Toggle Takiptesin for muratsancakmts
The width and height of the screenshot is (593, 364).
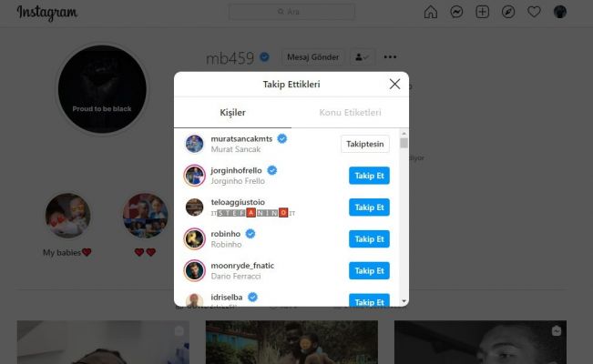[365, 144]
